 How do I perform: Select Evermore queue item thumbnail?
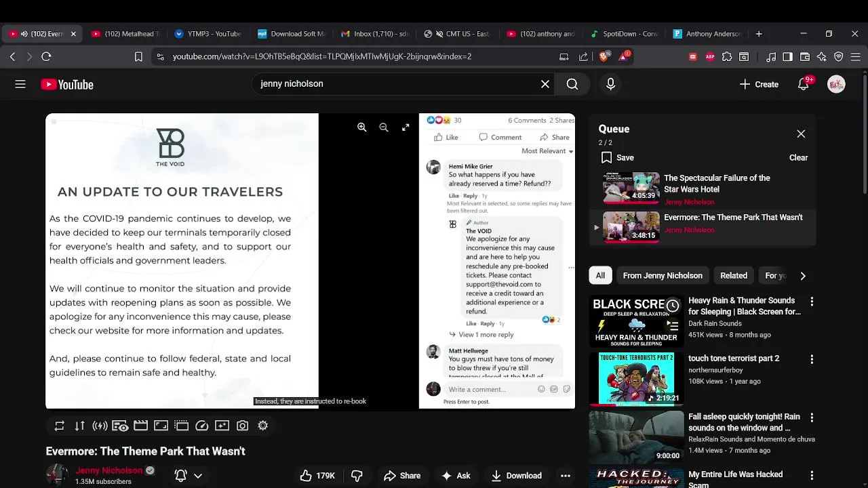[631, 227]
